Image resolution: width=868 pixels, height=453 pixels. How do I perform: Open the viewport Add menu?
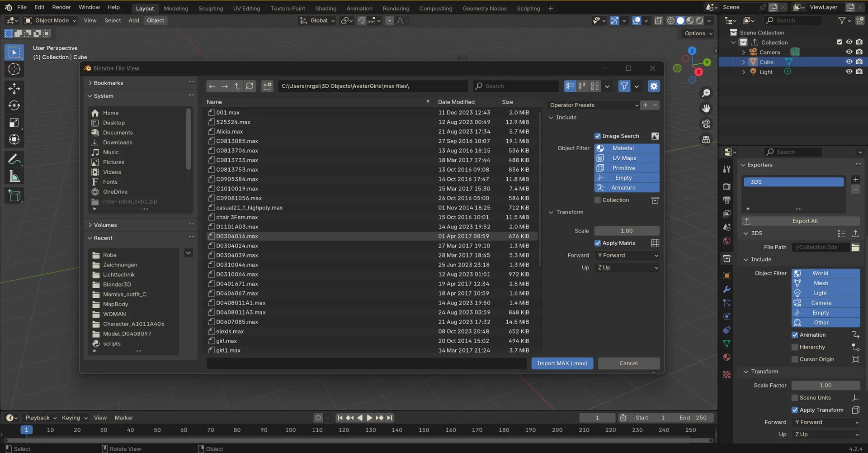click(133, 20)
